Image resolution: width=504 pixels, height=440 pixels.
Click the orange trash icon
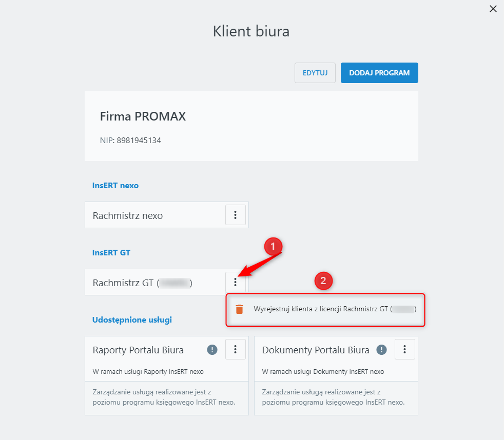[239, 309]
